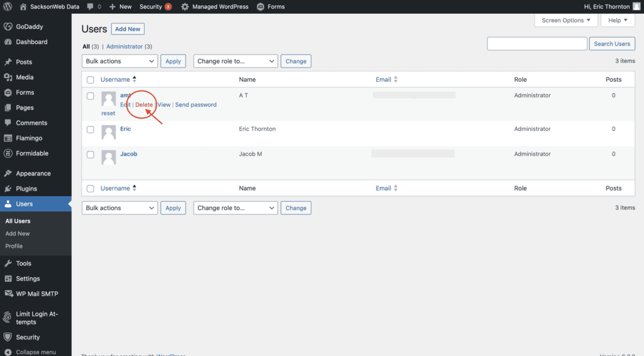Screen dimensions: 644x356
Task: Open the bottom Change role to dropdown
Action: [235, 208]
